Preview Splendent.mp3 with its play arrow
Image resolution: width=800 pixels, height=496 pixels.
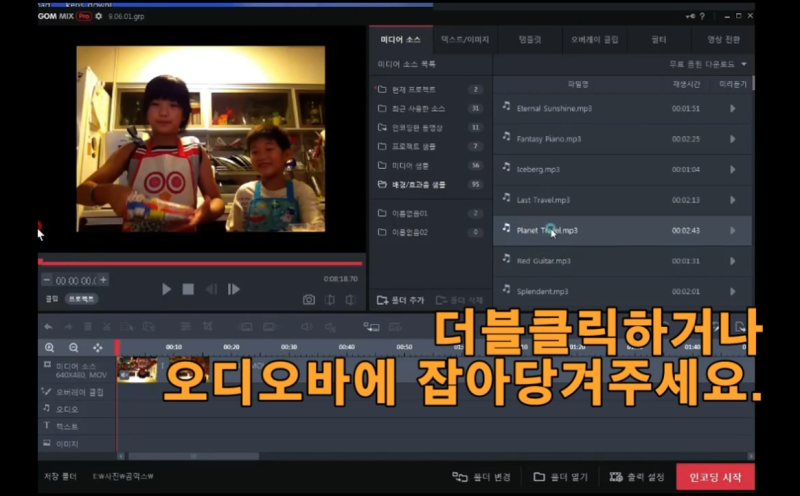733,291
